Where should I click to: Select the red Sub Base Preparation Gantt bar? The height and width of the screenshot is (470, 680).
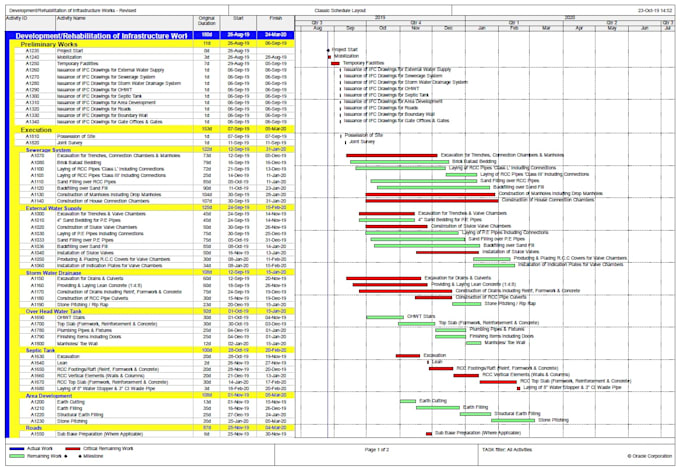coord(429,434)
